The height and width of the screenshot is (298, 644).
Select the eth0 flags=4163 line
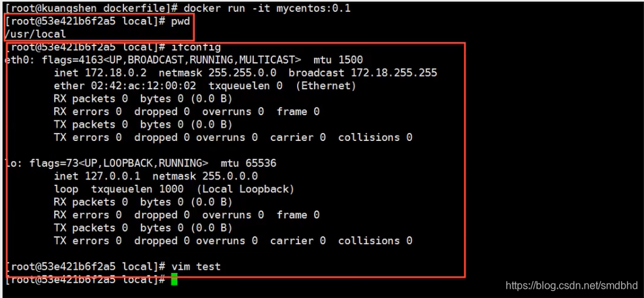pos(184,60)
